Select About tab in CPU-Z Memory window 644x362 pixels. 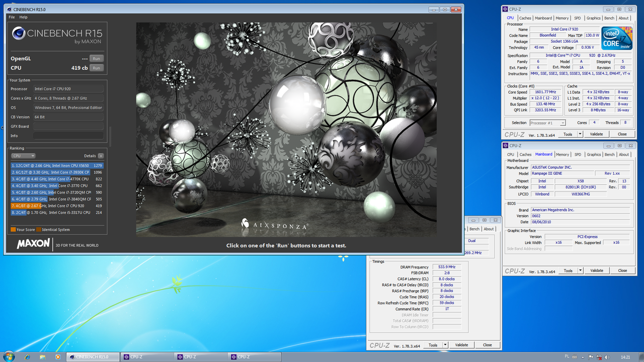[489, 229]
